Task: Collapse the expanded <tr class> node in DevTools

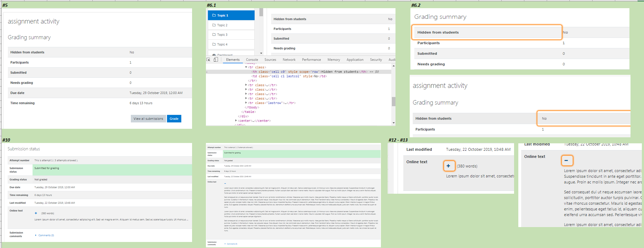Action: (246, 67)
